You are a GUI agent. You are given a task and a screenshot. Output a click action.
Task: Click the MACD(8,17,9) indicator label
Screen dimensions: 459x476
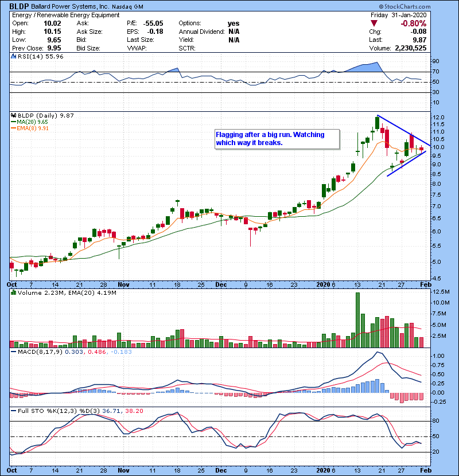pyautogui.click(x=40, y=352)
